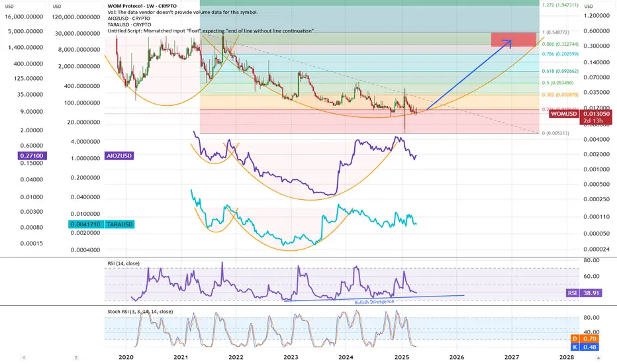617x364 pixels.
Task: Click the blue K 0.48 label
Action: 583,347
